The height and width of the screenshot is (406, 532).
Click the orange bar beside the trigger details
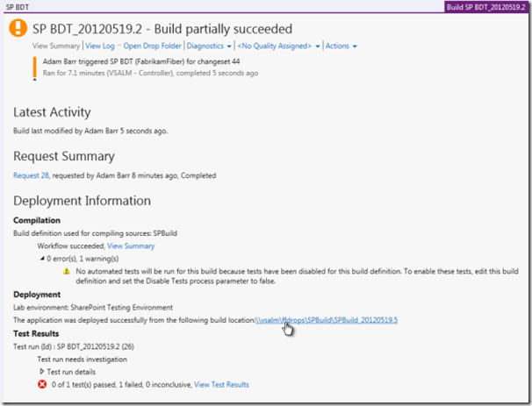pos(34,67)
